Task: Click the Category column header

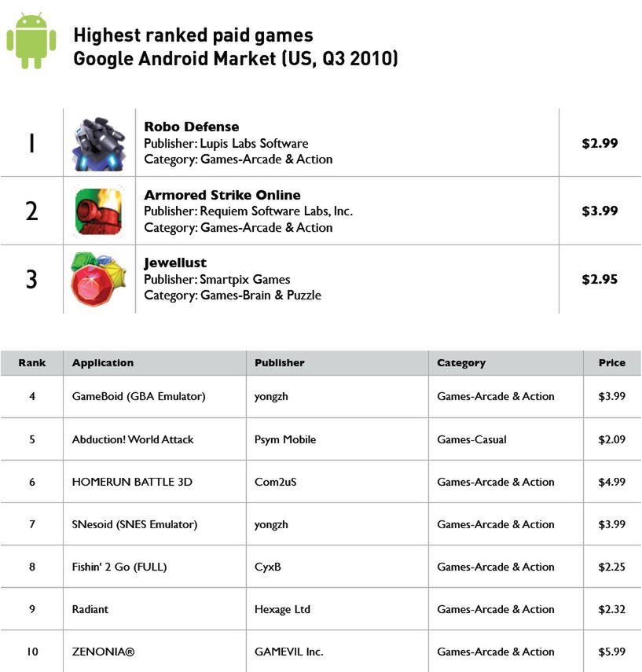Action: (x=461, y=363)
